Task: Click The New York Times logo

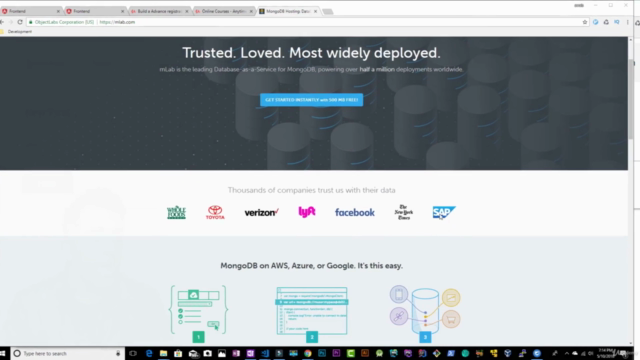Action: pyautogui.click(x=404, y=212)
